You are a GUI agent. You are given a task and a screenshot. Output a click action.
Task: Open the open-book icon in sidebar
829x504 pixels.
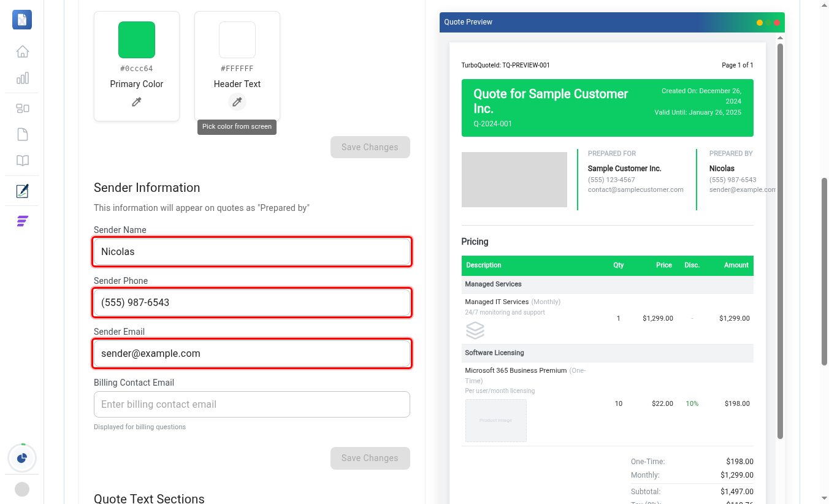pos(22,161)
